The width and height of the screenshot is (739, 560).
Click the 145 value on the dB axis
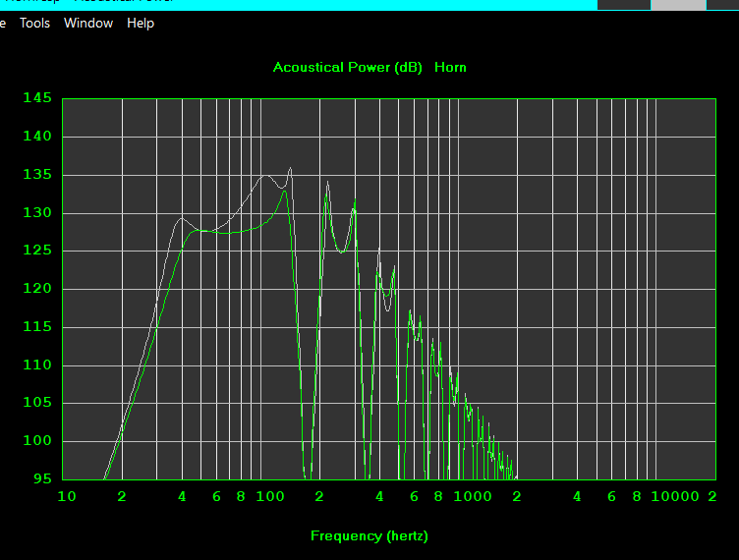coord(37,98)
